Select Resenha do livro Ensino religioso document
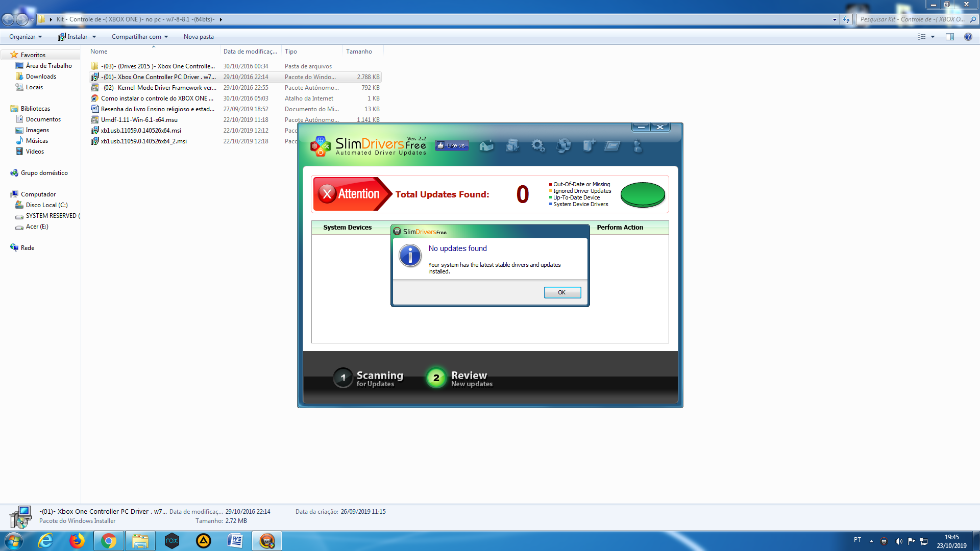The height and width of the screenshot is (551, 980). point(235,109)
